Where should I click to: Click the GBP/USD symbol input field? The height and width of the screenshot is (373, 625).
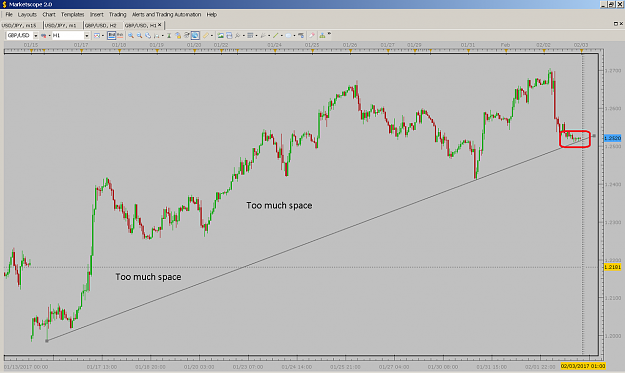[x=20, y=35]
